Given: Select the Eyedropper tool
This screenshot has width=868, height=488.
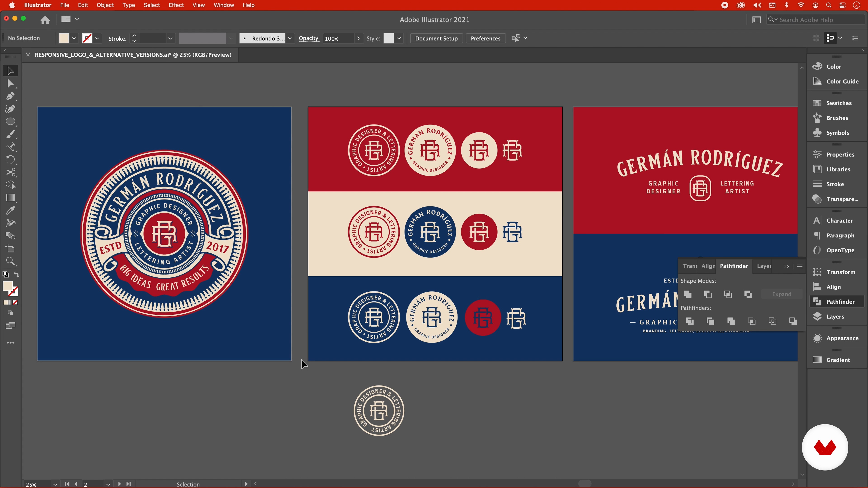Looking at the screenshot, I should tap(10, 211).
